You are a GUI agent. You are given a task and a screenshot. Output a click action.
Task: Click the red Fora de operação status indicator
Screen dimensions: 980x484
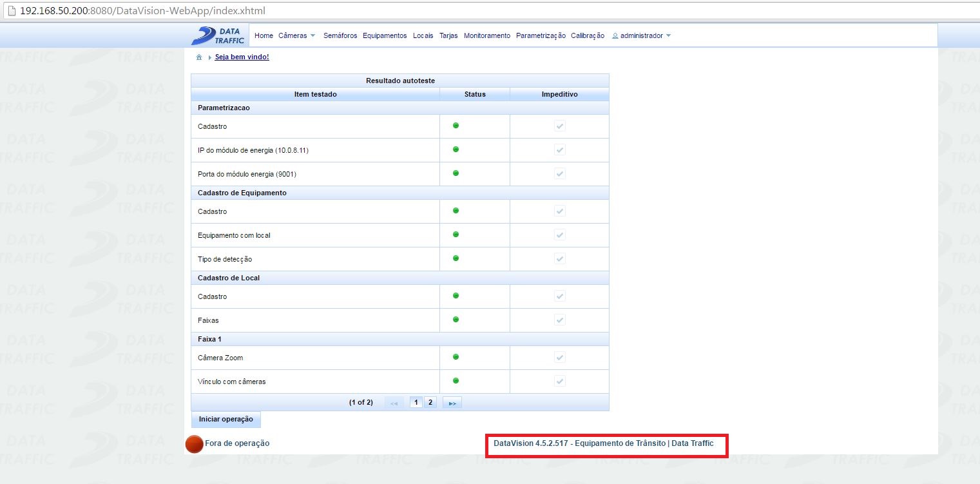click(x=195, y=444)
